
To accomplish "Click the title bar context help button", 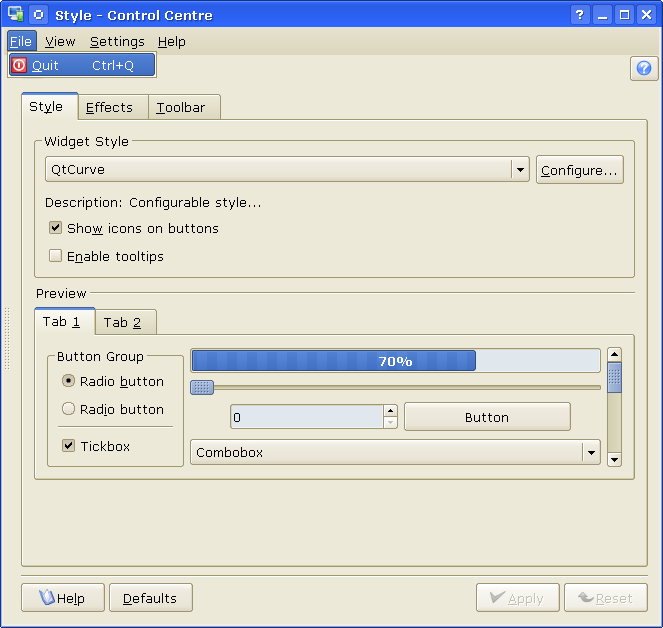I will [x=580, y=15].
